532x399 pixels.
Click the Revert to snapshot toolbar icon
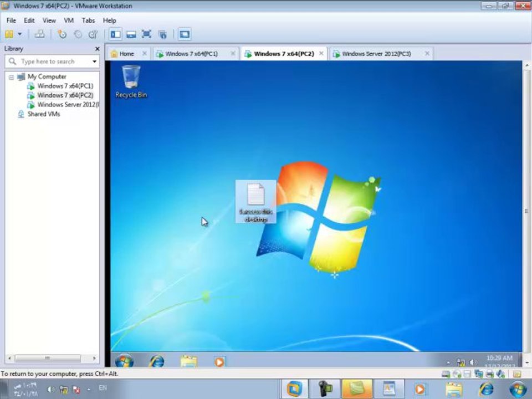tap(78, 34)
